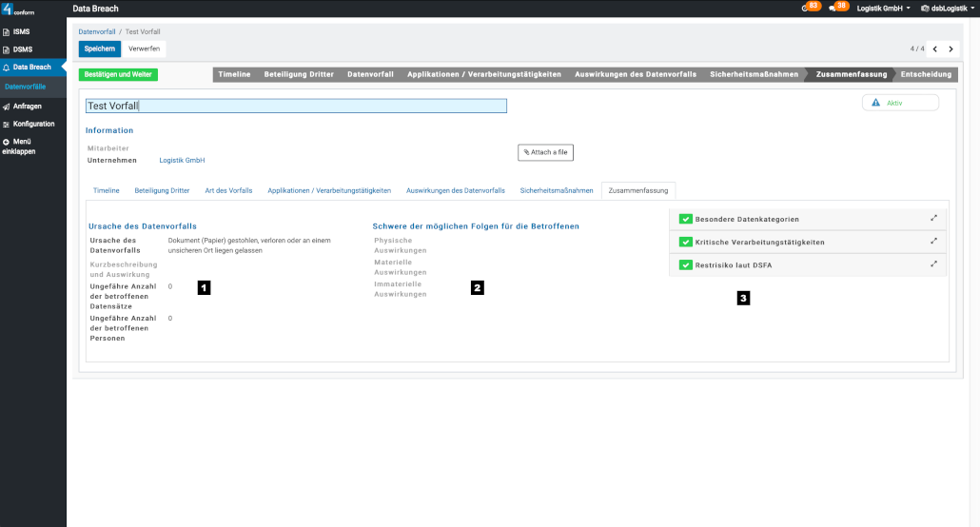Click the Data Breach bell icon
The width and height of the screenshot is (980, 527).
7,68
